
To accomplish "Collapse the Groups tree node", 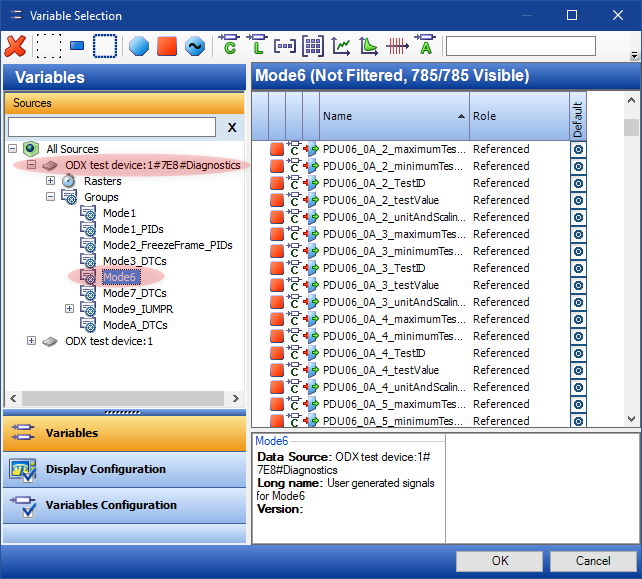I will coord(50,197).
